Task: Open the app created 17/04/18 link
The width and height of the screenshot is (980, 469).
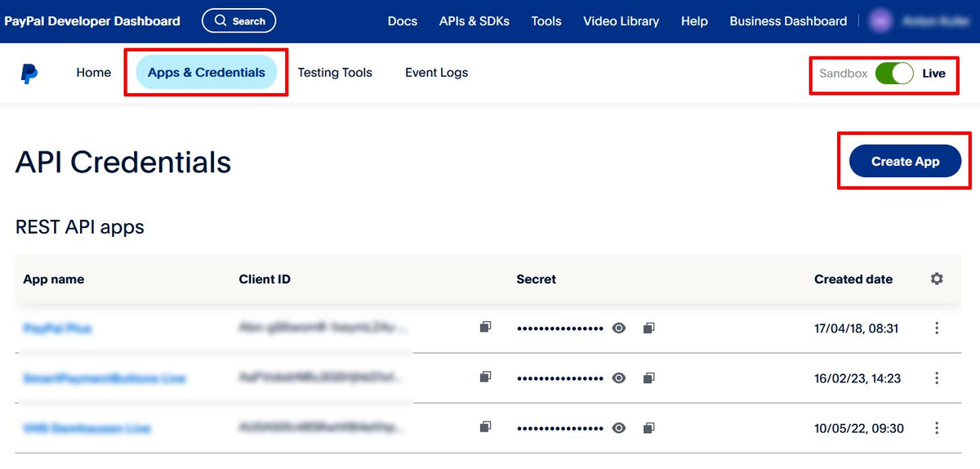Action: pos(57,328)
